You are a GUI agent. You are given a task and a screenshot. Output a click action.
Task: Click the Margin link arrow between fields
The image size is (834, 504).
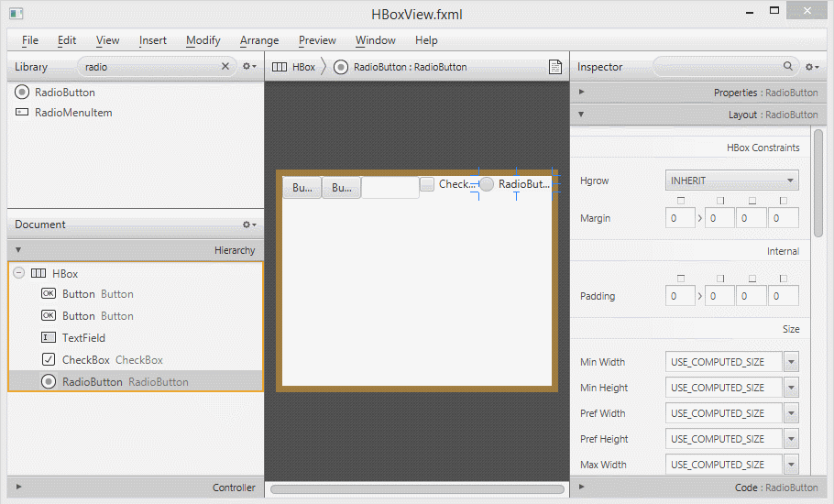click(x=700, y=218)
